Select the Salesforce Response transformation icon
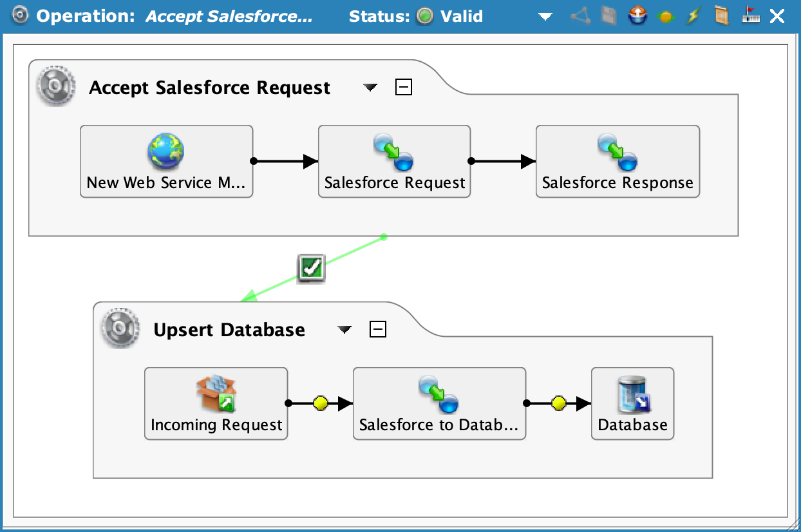801x532 pixels. pos(617,151)
